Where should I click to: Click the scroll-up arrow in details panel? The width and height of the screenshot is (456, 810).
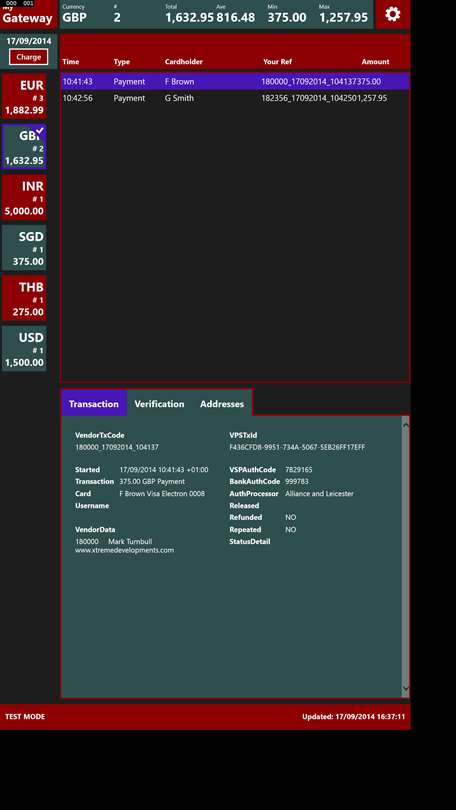(405, 424)
